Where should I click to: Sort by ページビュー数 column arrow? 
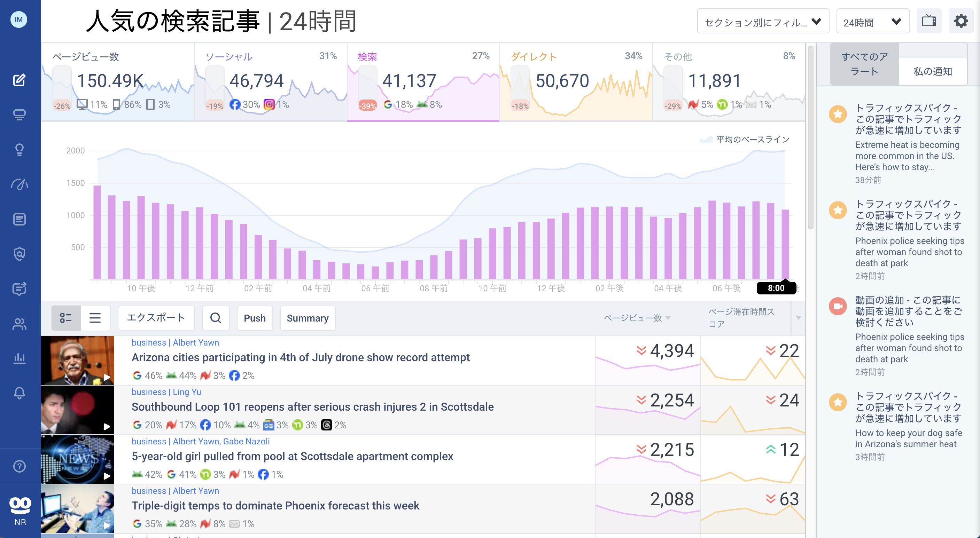point(668,318)
